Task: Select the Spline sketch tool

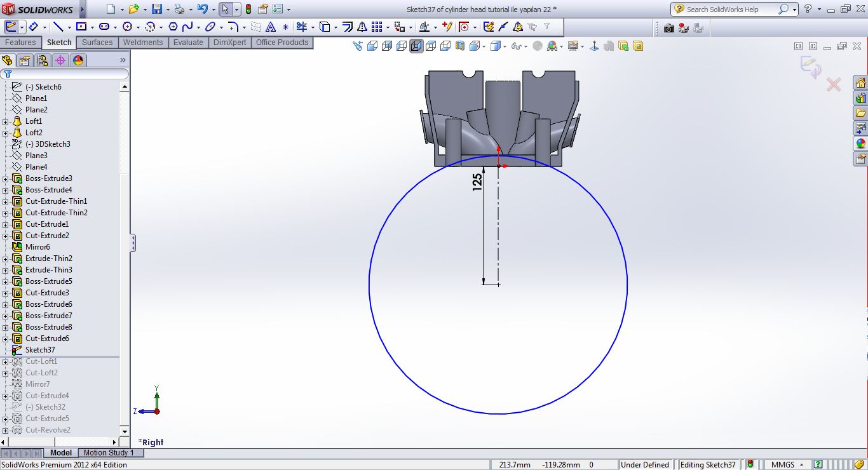Action: pos(187,27)
